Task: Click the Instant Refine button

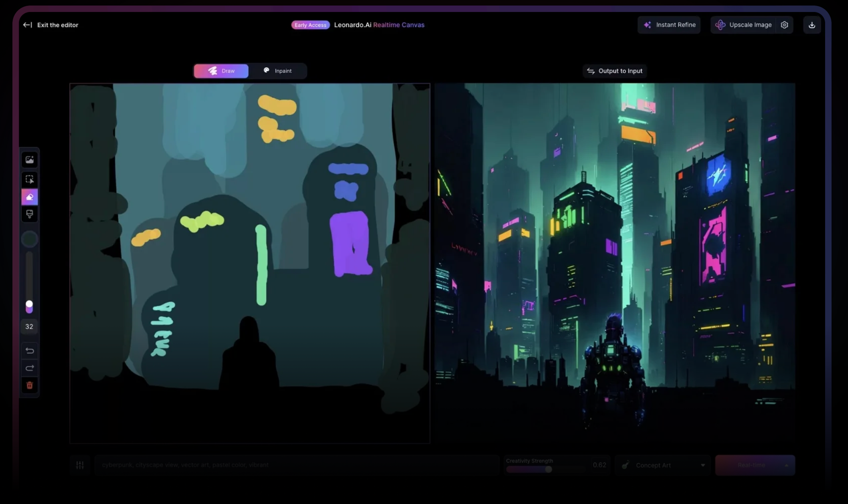Action: point(669,25)
